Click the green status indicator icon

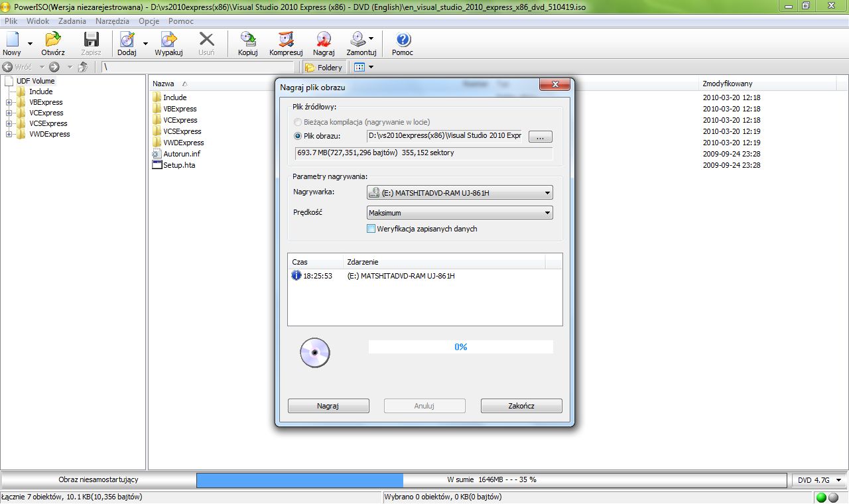[821, 497]
